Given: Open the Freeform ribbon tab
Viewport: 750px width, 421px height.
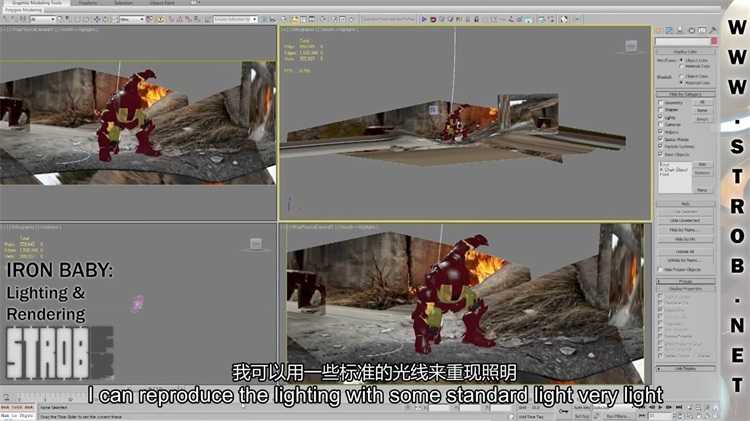Looking at the screenshot, I should pyautogui.click(x=88, y=2).
